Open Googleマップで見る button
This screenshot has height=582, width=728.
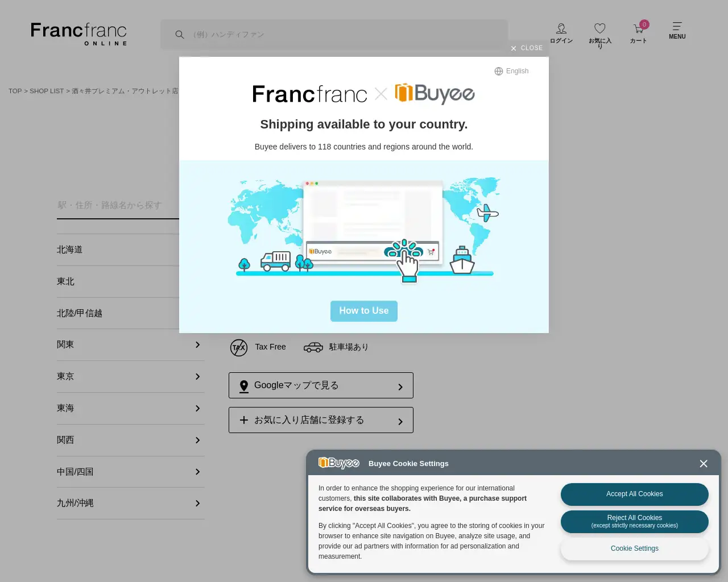point(321,385)
